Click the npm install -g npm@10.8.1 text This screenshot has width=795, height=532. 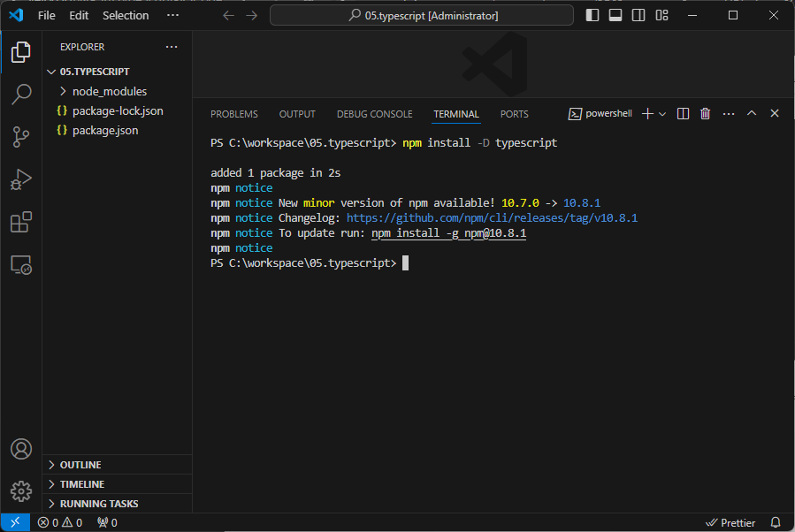(x=448, y=233)
